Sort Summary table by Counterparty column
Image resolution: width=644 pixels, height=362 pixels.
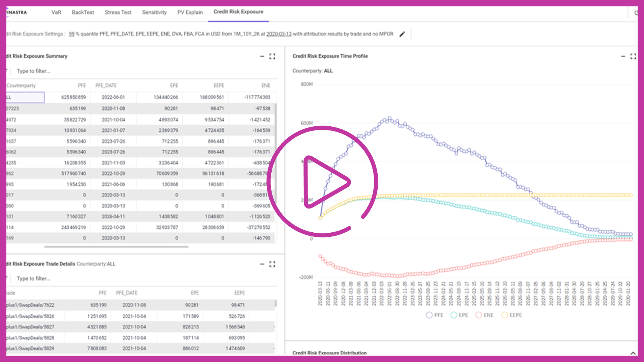(x=21, y=86)
